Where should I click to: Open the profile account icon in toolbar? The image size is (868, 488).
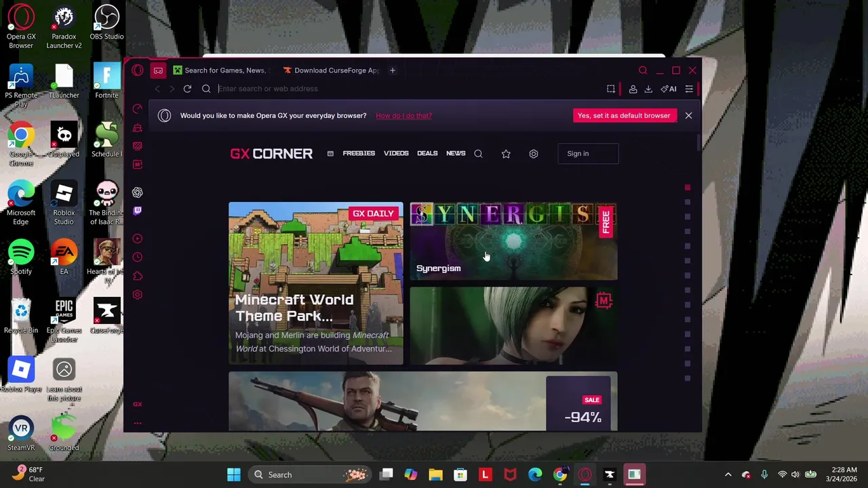(633, 89)
